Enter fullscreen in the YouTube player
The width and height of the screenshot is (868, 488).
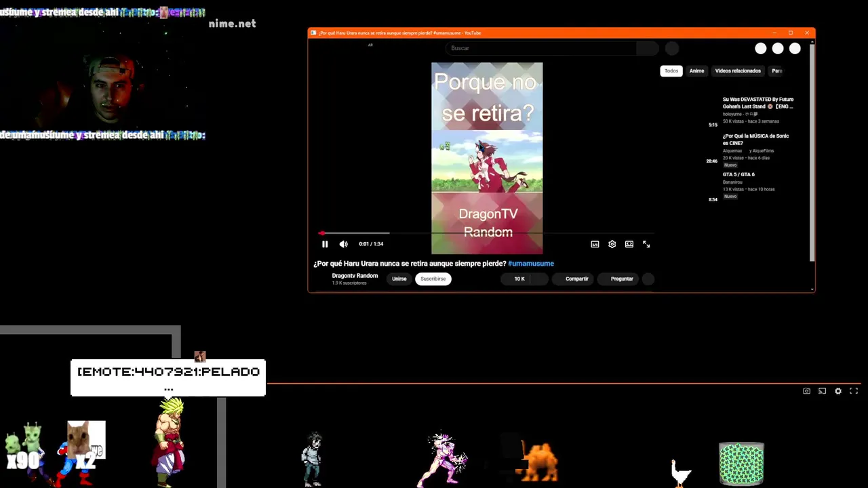[646, 244]
